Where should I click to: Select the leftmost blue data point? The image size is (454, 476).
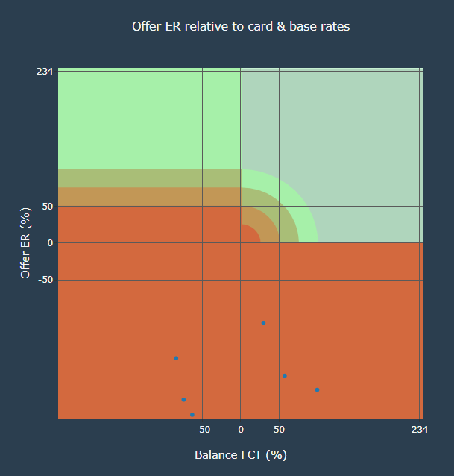point(176,358)
